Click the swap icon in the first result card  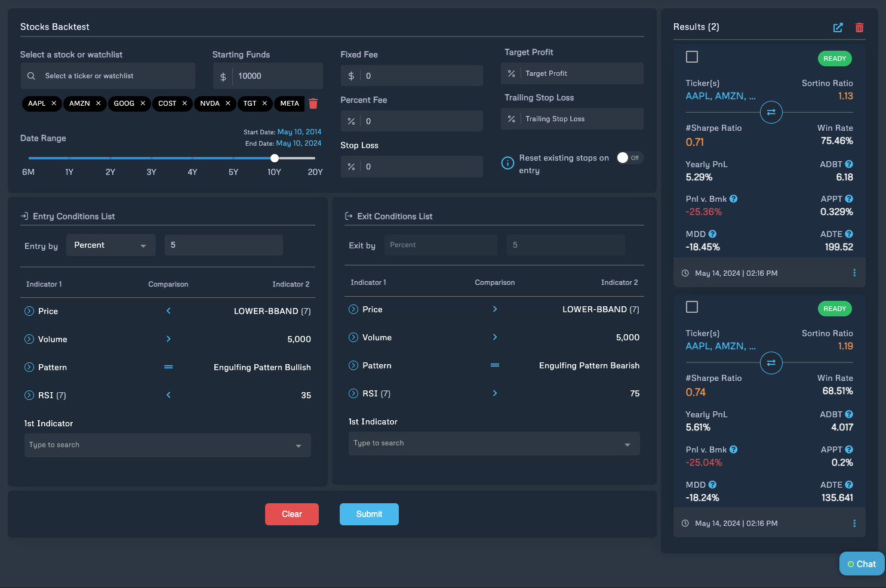click(771, 112)
